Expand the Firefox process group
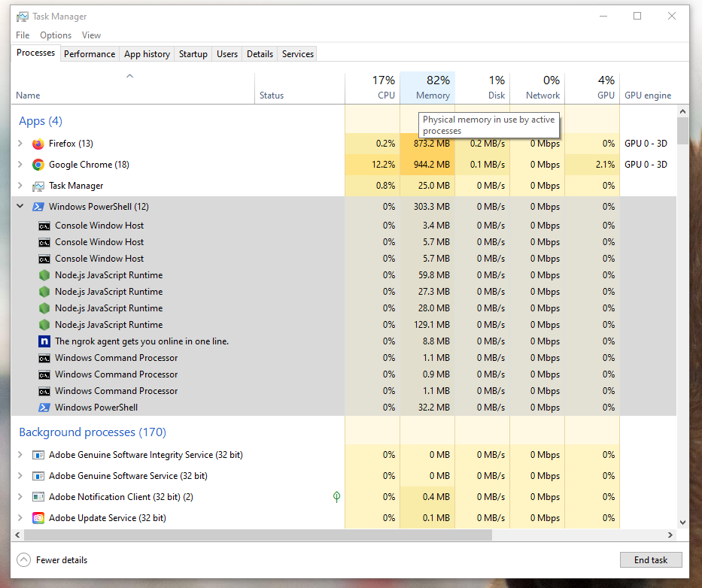This screenshot has height=588, width=702. click(19, 144)
